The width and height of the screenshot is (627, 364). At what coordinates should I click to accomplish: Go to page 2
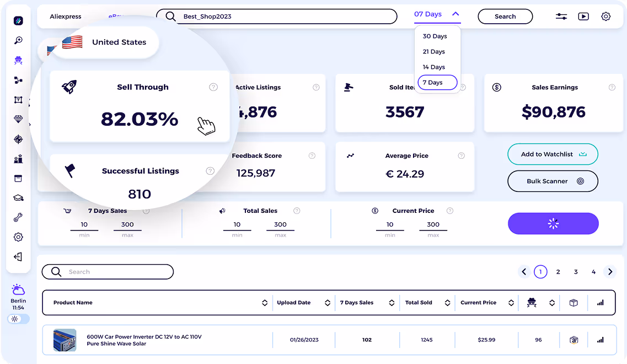click(558, 272)
